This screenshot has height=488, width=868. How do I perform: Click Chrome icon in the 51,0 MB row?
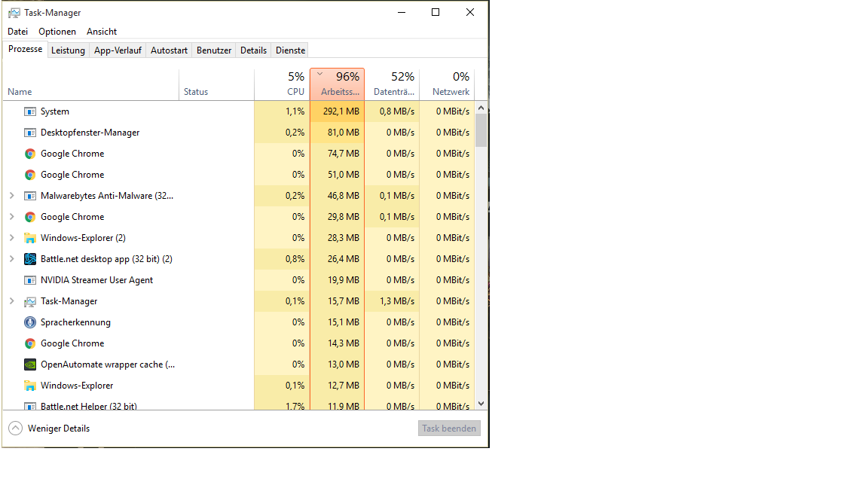(30, 175)
